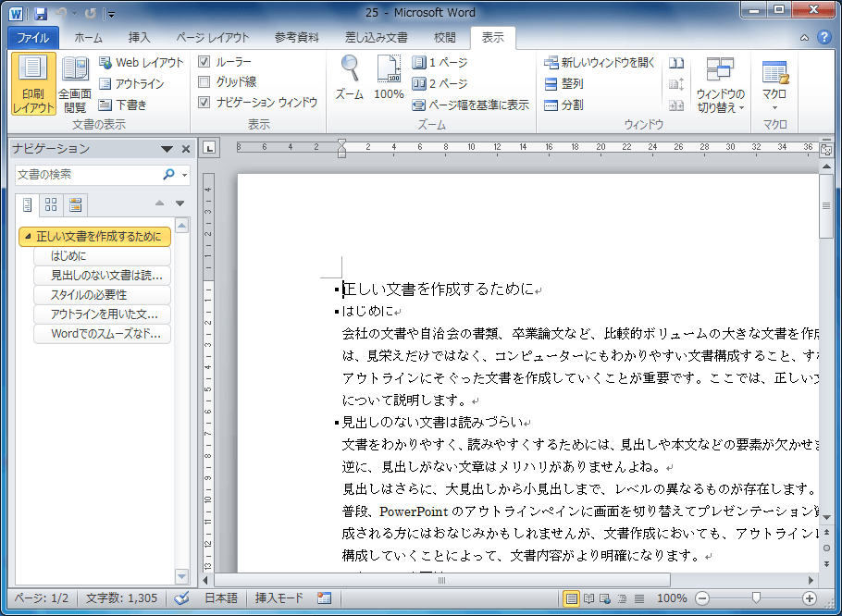Disable ナビゲーション ウィンドウ checkbox
The width and height of the screenshot is (842, 616).
tap(204, 103)
